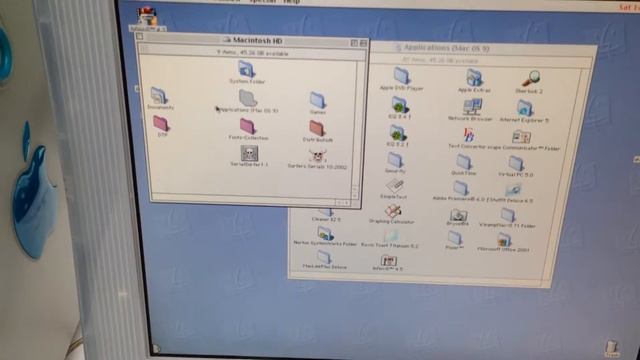Open the Virtual PC 5.0 folder

[x=516, y=164]
